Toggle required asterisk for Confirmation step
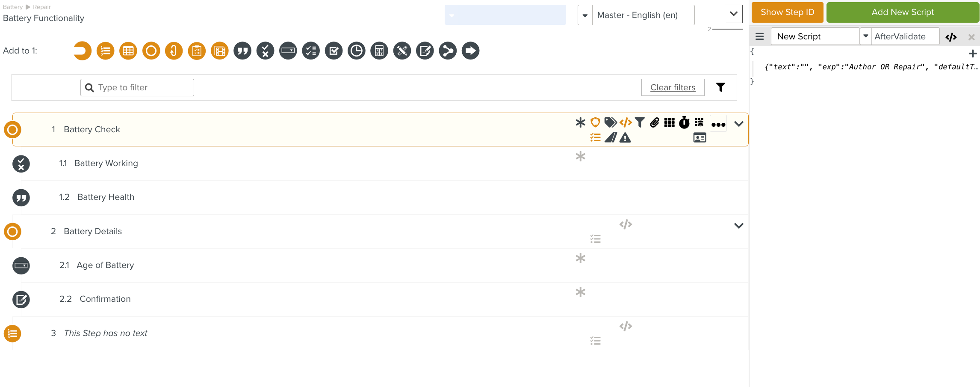 pyautogui.click(x=580, y=292)
